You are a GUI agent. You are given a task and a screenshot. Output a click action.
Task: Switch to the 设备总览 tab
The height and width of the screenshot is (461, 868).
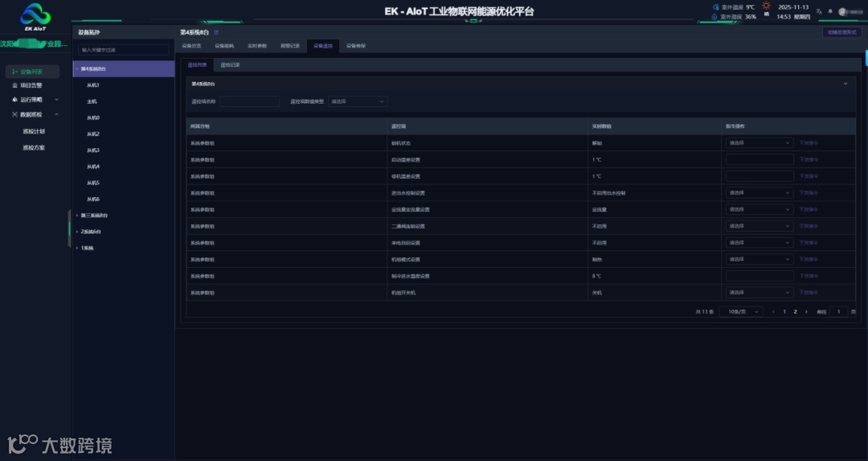coord(191,46)
